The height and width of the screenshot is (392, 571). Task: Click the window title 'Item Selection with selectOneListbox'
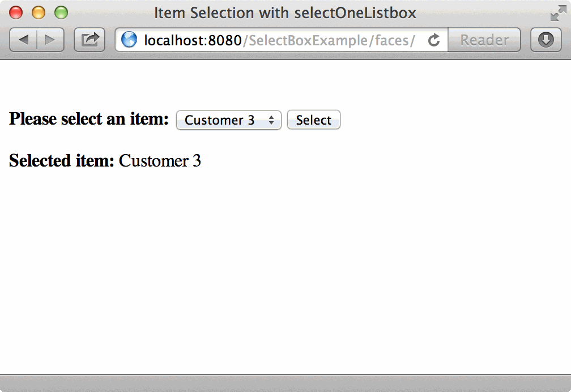[285, 12]
